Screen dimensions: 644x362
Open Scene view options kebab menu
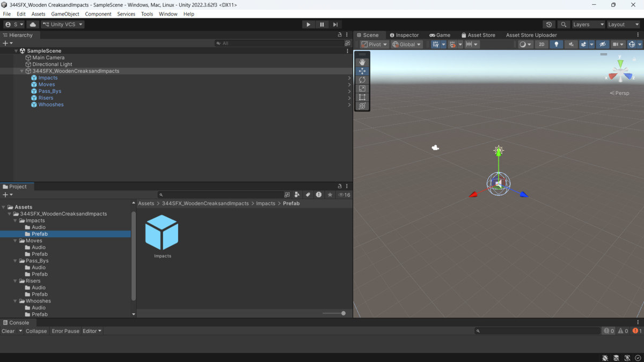pos(638,35)
